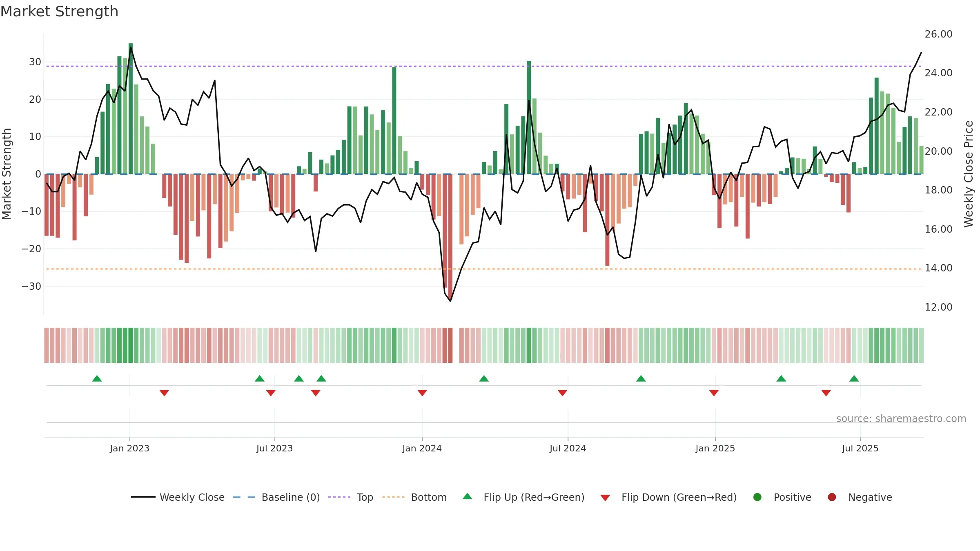The height and width of the screenshot is (551, 980).
Task: Click the Jan 2023 x-axis label
Action: pyautogui.click(x=129, y=448)
